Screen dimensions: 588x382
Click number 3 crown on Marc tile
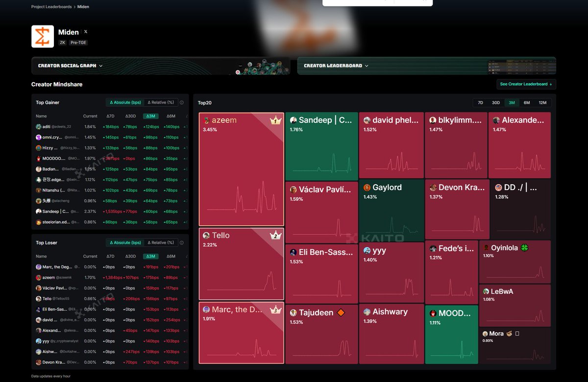point(275,310)
